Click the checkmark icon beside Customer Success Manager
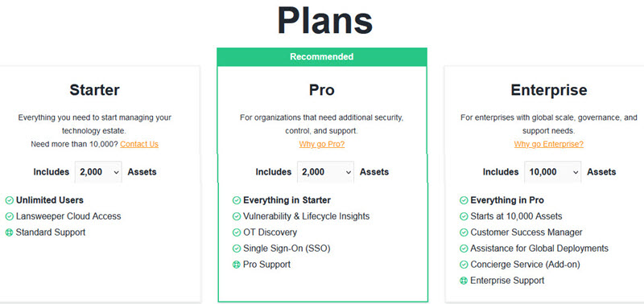Screen dimensions: 644x304 [464, 232]
